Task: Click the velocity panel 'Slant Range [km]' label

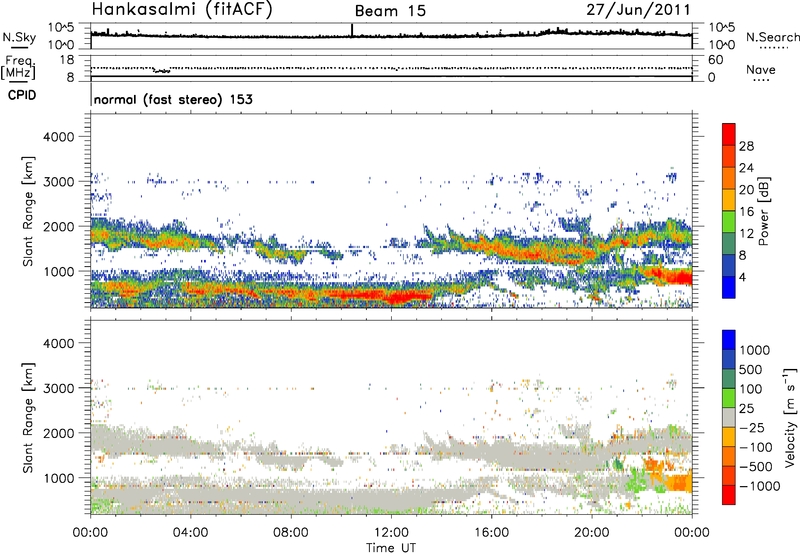Action: tap(28, 417)
